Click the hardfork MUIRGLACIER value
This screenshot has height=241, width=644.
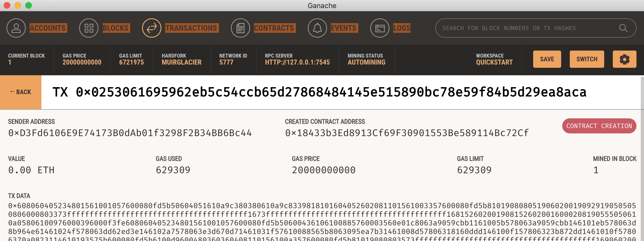tap(182, 62)
